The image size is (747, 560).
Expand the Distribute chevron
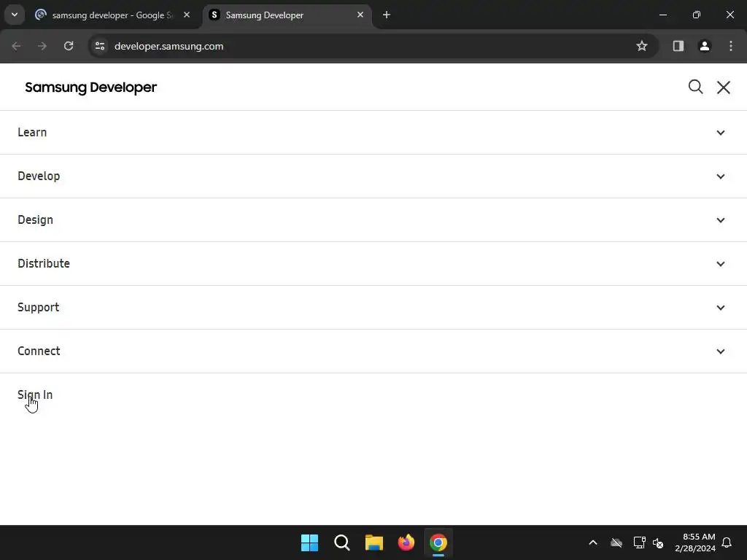pyautogui.click(x=720, y=264)
